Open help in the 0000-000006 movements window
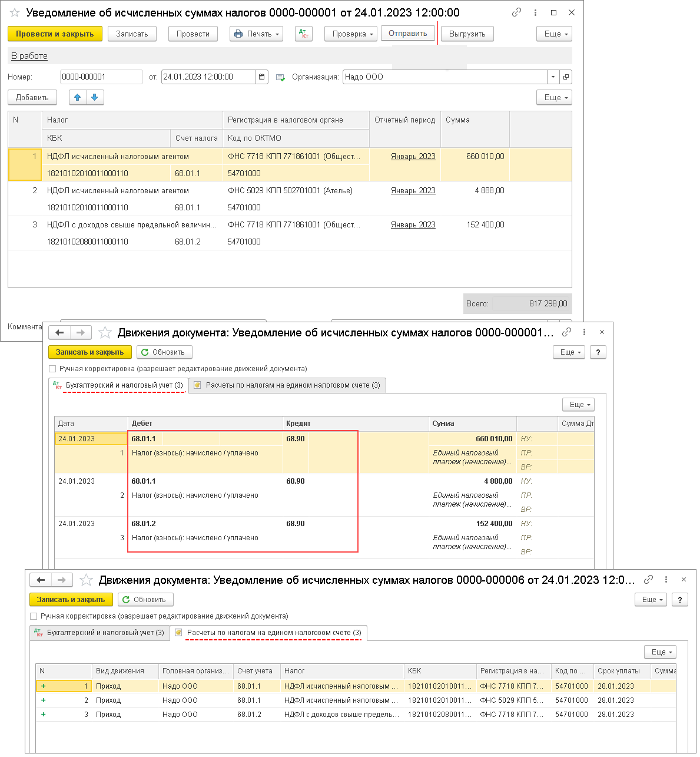700x757 pixels. [680, 599]
